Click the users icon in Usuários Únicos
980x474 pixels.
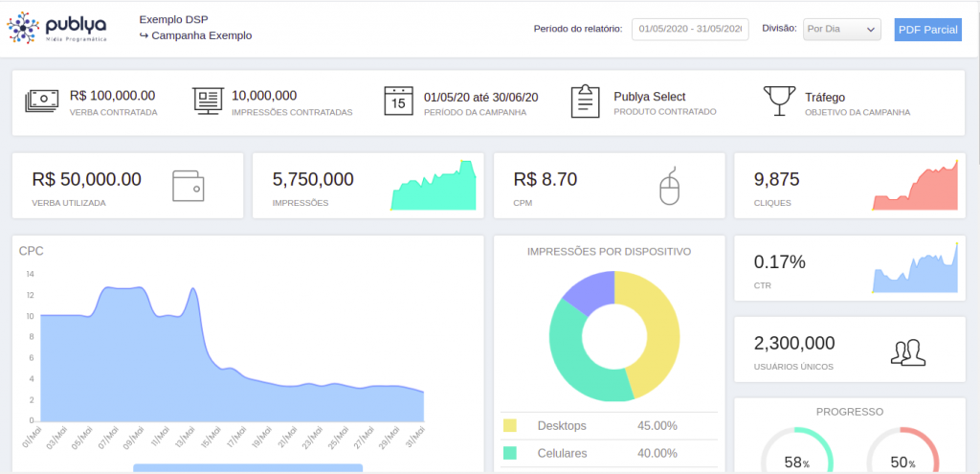907,352
